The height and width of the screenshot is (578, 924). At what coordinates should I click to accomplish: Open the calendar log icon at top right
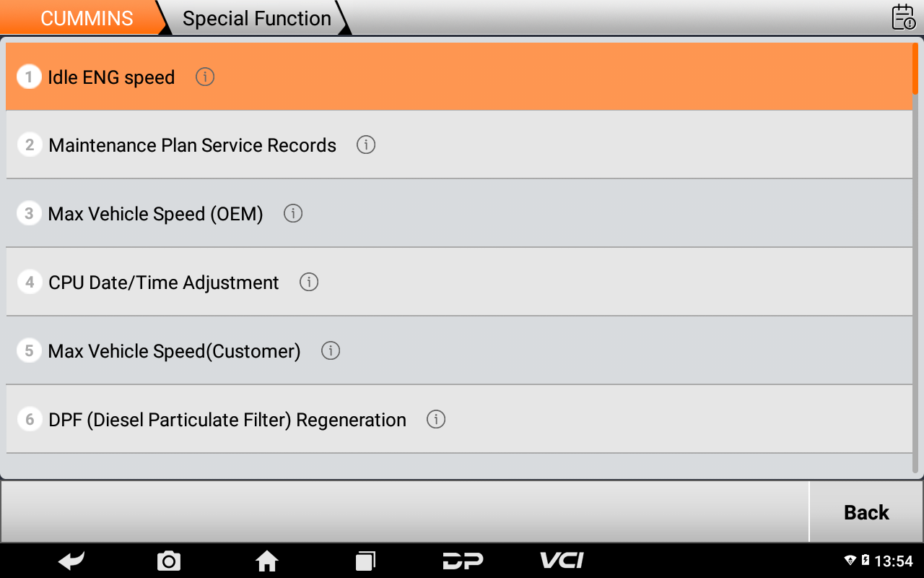pyautogui.click(x=903, y=17)
